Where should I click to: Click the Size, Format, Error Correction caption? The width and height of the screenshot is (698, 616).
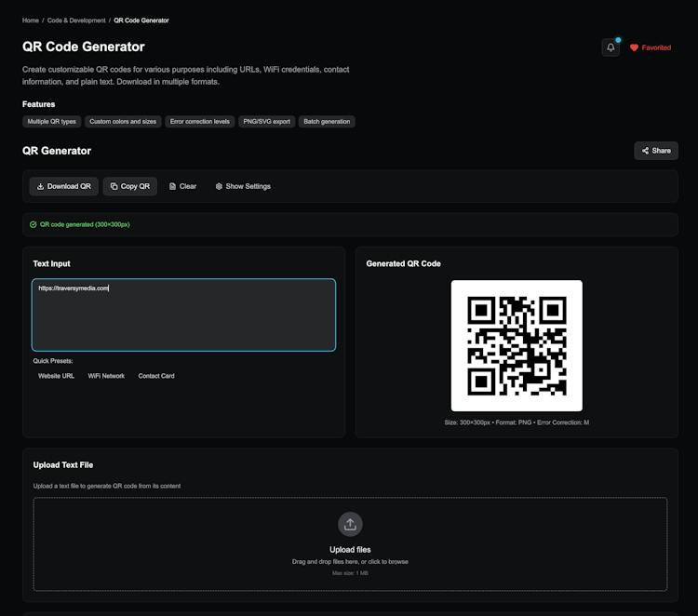[x=517, y=422]
